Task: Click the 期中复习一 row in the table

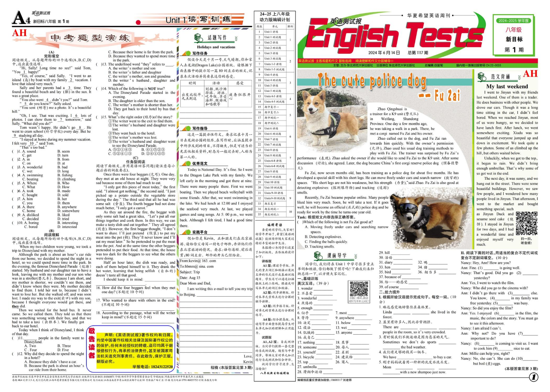Action: point(271,107)
